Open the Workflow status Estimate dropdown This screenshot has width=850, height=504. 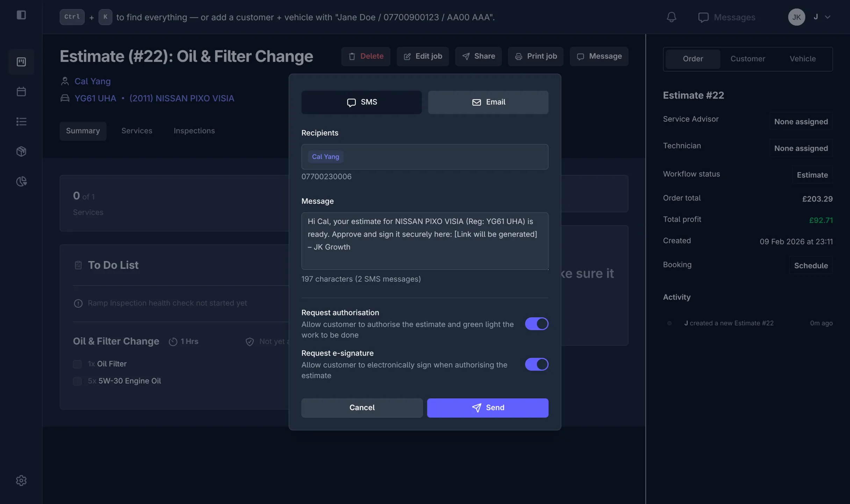point(812,175)
